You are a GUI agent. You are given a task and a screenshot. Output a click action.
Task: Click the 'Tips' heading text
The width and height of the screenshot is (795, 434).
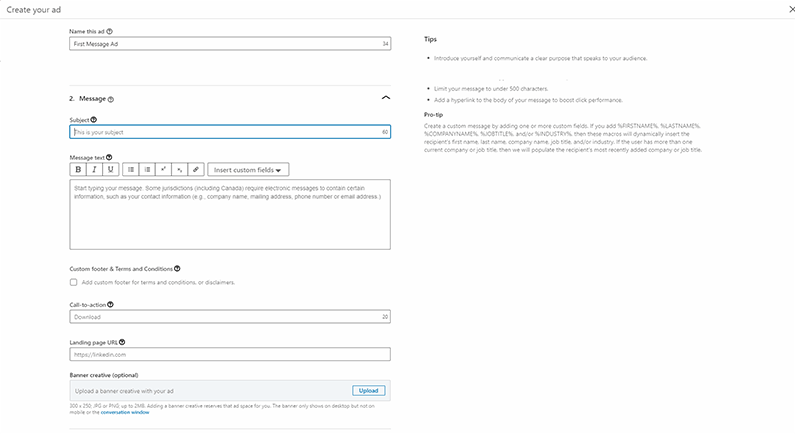point(430,39)
